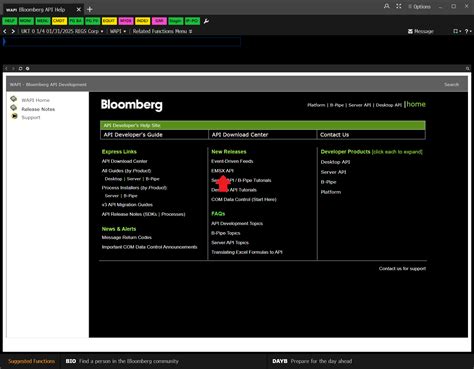Click the green home link

tap(416, 104)
